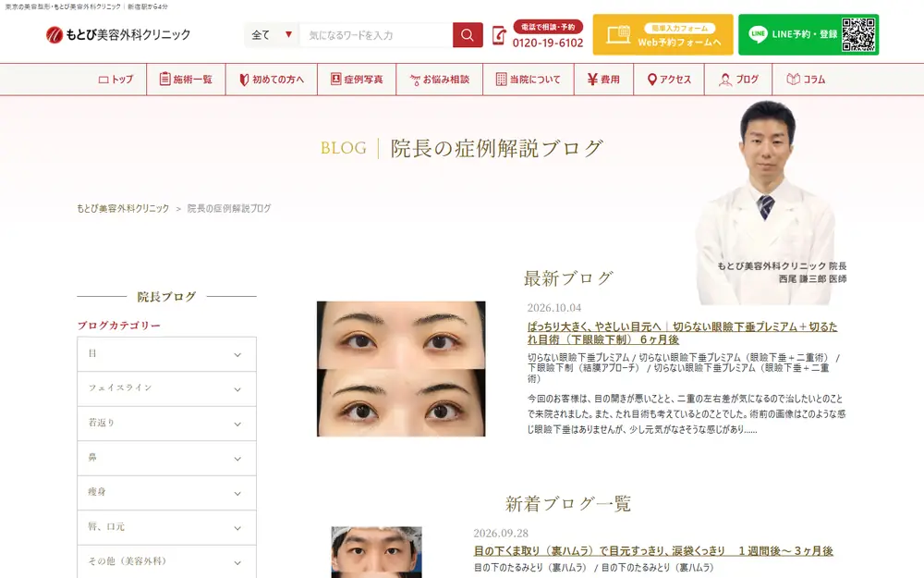The image size is (924, 578).
Task: Open the 費用 menu item
Action: (604, 80)
